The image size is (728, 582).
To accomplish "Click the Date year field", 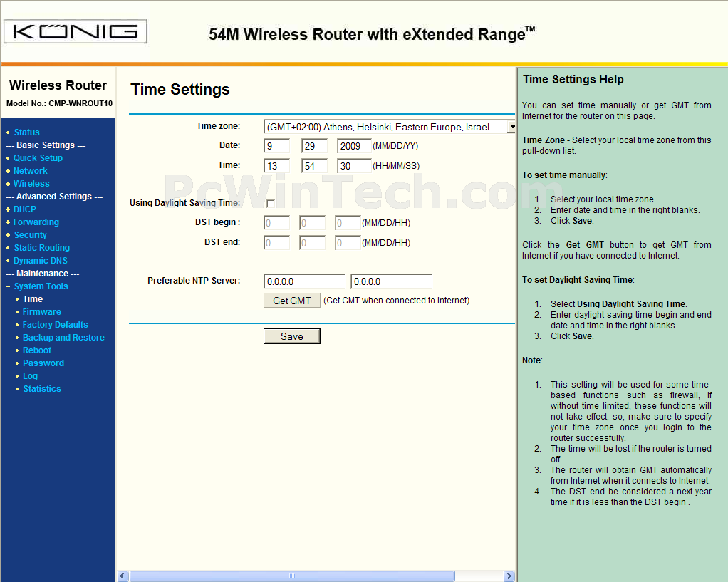I will click(354, 146).
